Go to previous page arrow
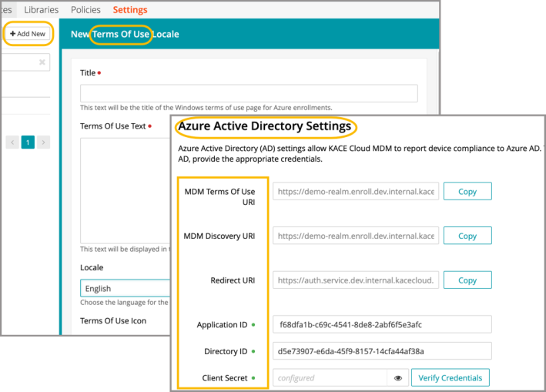Image resolution: width=546 pixels, height=392 pixels. point(12,142)
